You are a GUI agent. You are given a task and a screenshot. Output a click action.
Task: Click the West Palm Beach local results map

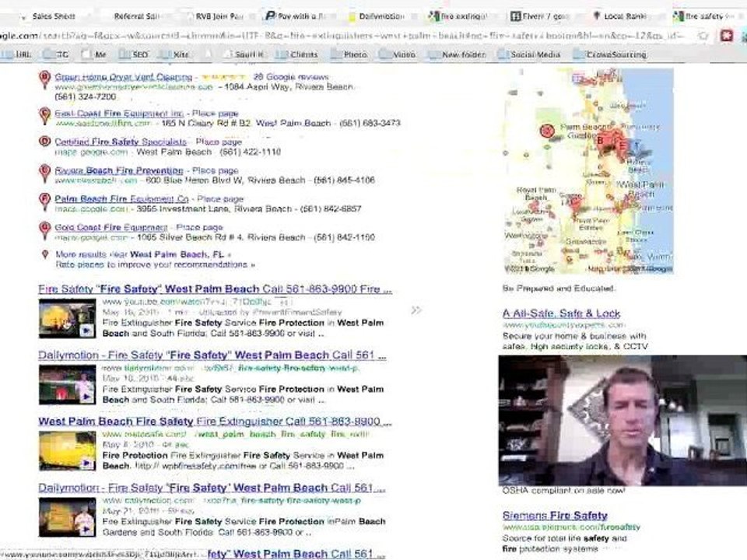[589, 171]
